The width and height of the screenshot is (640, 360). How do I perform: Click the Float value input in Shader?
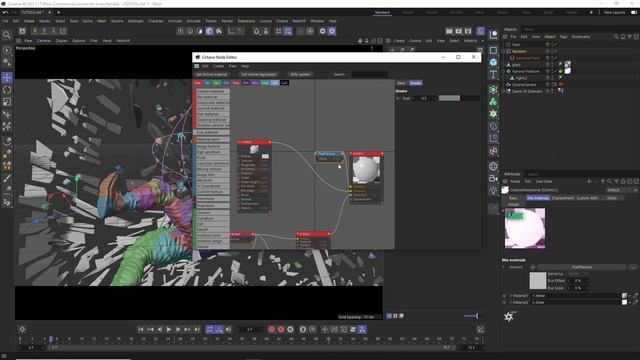[424, 98]
